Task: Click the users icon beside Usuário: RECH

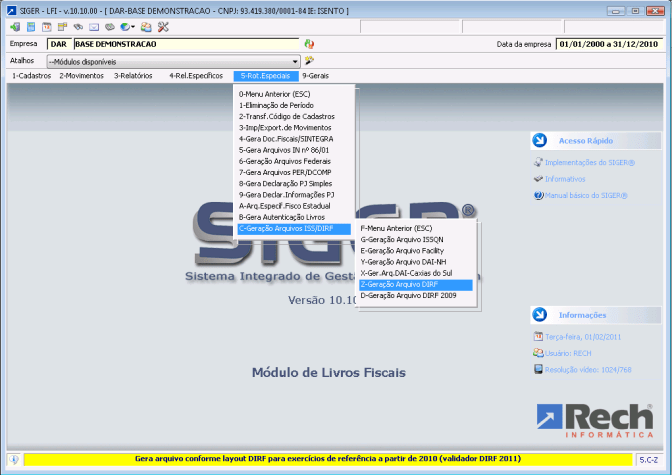Action: (538, 352)
